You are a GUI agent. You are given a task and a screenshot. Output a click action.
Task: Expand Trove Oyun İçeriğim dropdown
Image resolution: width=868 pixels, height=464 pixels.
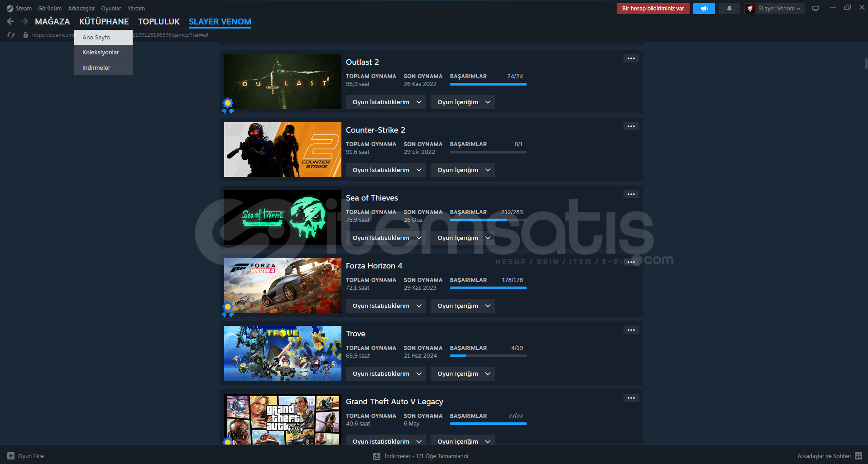[463, 374]
